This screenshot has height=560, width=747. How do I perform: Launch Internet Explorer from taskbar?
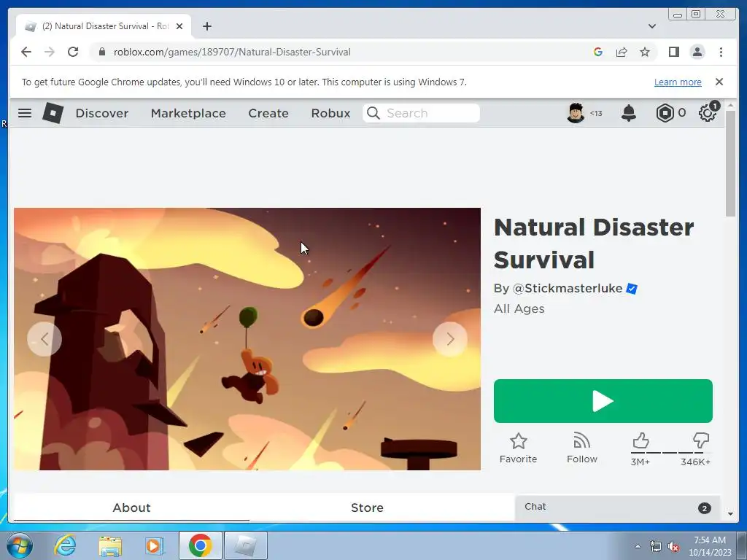coord(65,545)
